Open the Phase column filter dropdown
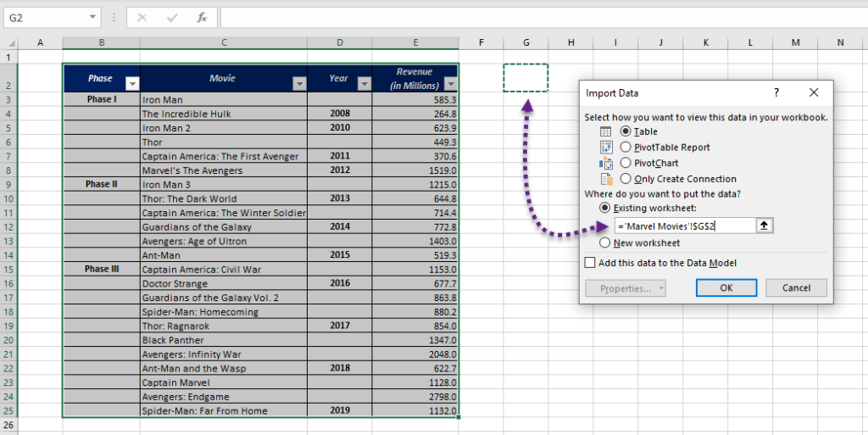Image resolution: width=868 pixels, height=435 pixels. [x=132, y=84]
